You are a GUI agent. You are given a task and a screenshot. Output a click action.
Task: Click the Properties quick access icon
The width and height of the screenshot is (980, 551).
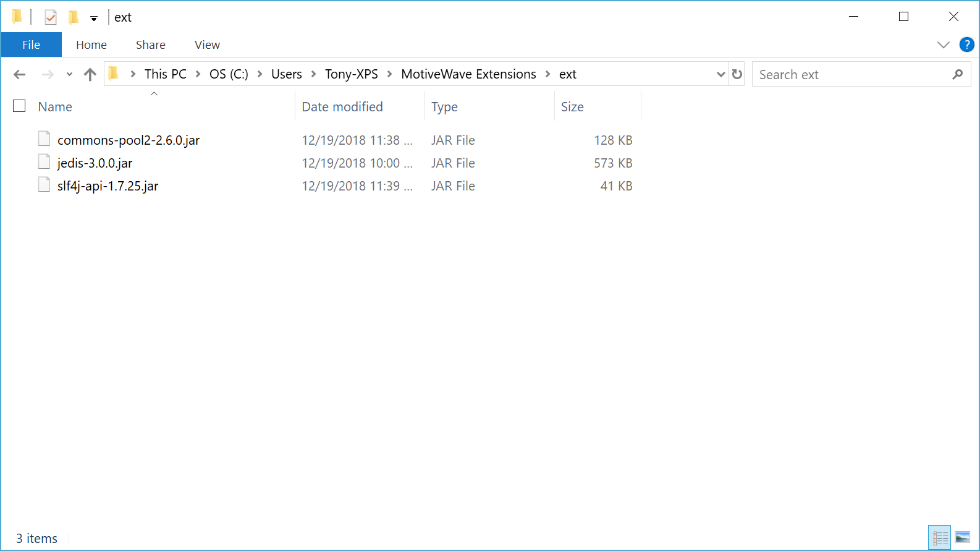point(51,17)
